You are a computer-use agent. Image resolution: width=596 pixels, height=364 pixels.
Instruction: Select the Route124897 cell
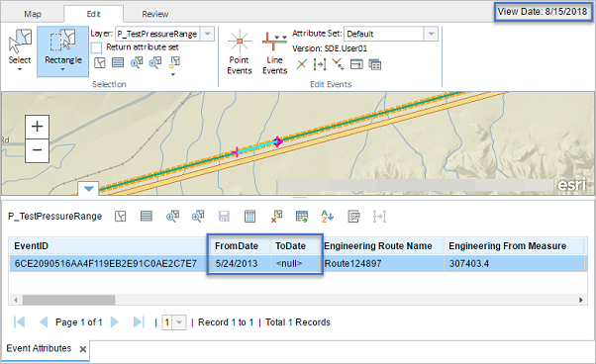click(x=383, y=263)
